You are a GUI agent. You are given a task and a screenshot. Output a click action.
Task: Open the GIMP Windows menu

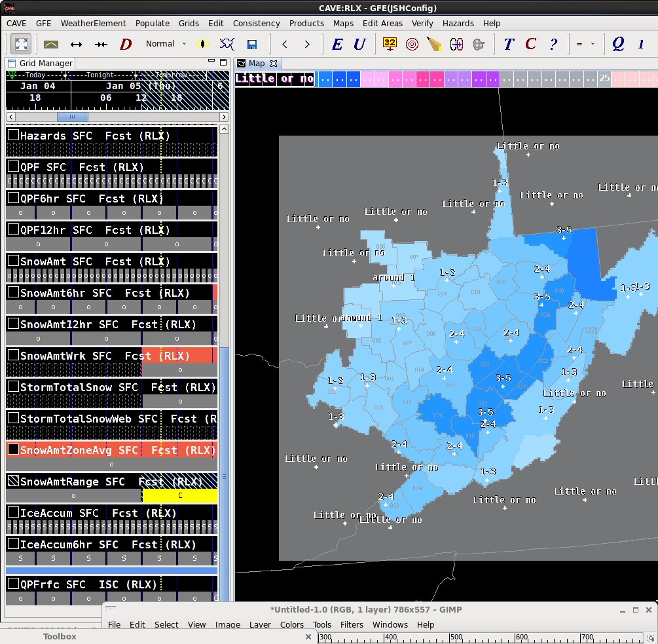click(x=390, y=624)
